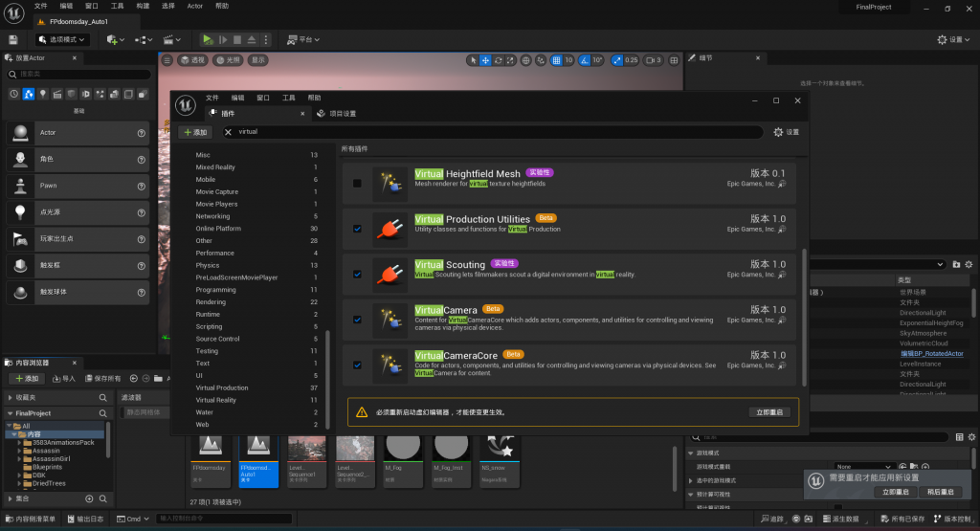Uncheck the VirtualCameraCore plugin checkbox
The image size is (980, 531).
point(357,365)
